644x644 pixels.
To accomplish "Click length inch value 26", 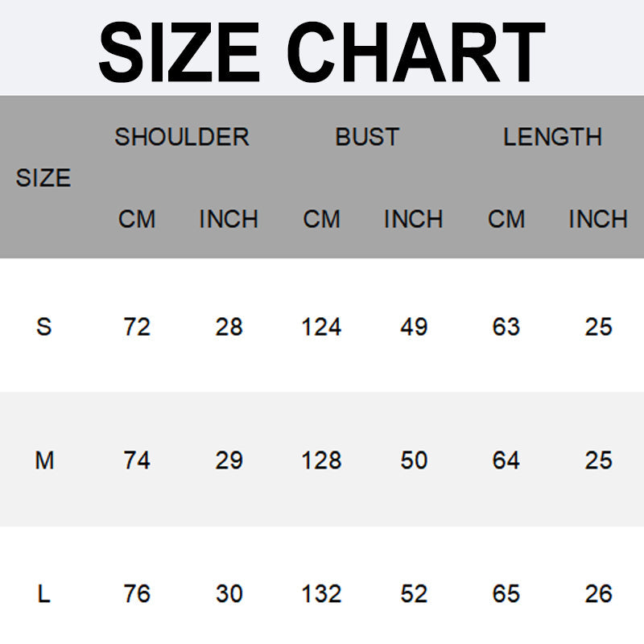I will point(598,594).
